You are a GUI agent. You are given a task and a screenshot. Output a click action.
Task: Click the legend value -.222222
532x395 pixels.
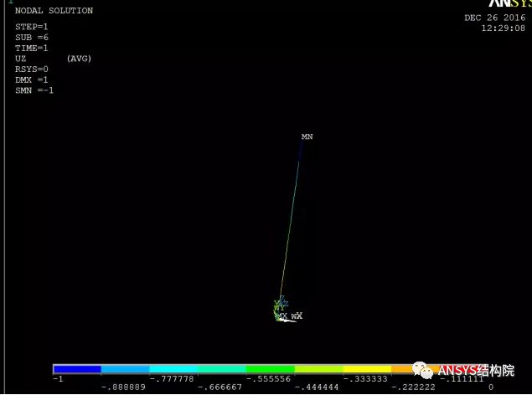tap(414, 387)
